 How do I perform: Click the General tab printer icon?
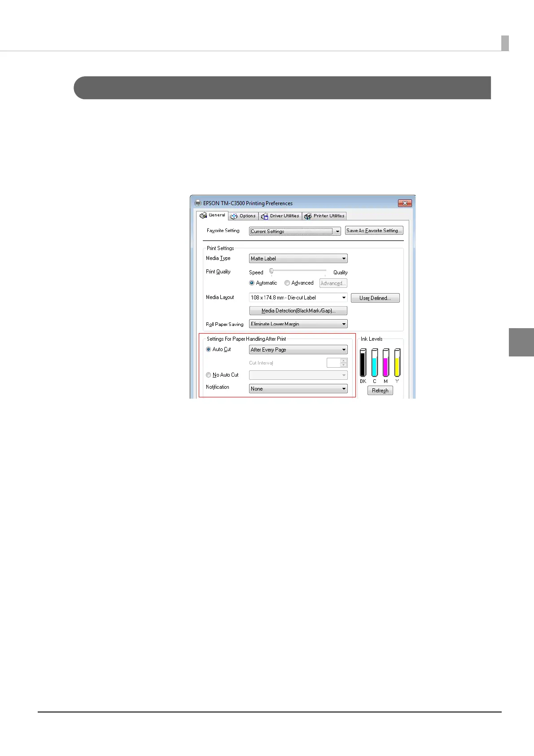203,215
